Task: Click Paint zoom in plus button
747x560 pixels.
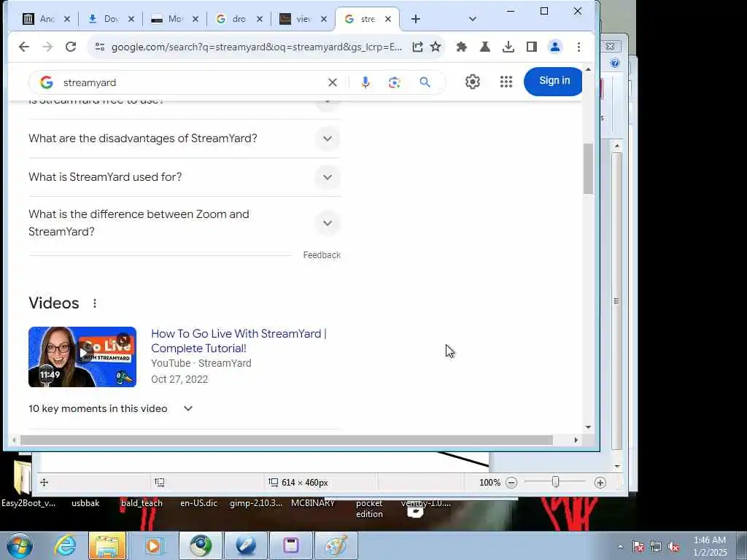Action: (x=600, y=483)
